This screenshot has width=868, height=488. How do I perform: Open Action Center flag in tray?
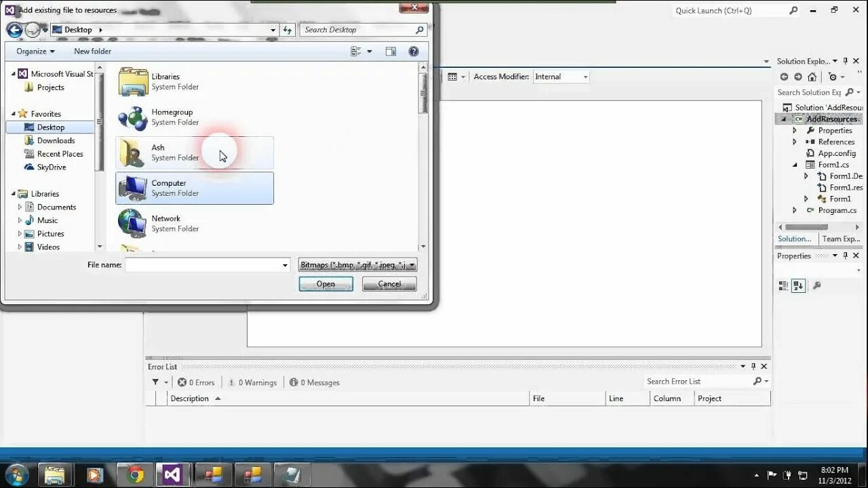(x=772, y=474)
